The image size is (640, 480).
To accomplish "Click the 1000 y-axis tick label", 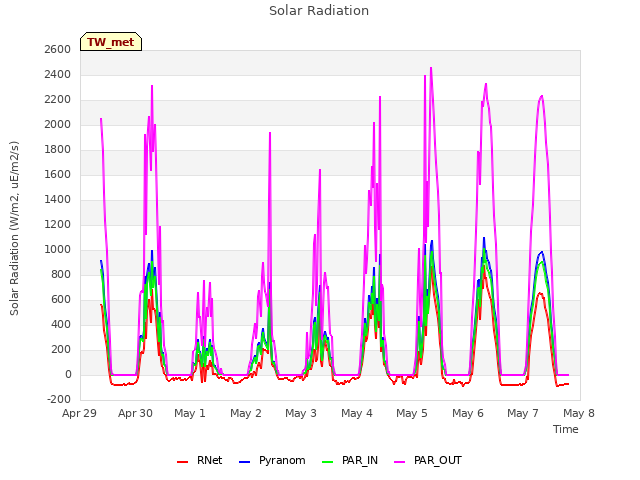I will (x=58, y=250).
